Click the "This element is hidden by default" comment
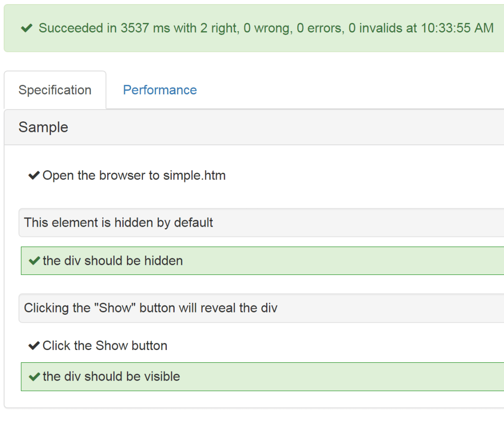 (x=119, y=223)
